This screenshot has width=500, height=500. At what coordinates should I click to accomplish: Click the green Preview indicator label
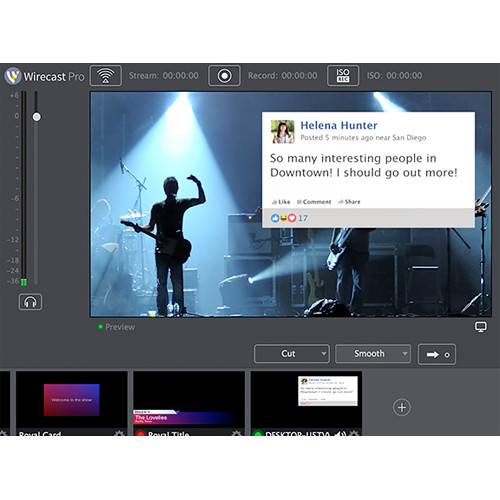[117, 327]
